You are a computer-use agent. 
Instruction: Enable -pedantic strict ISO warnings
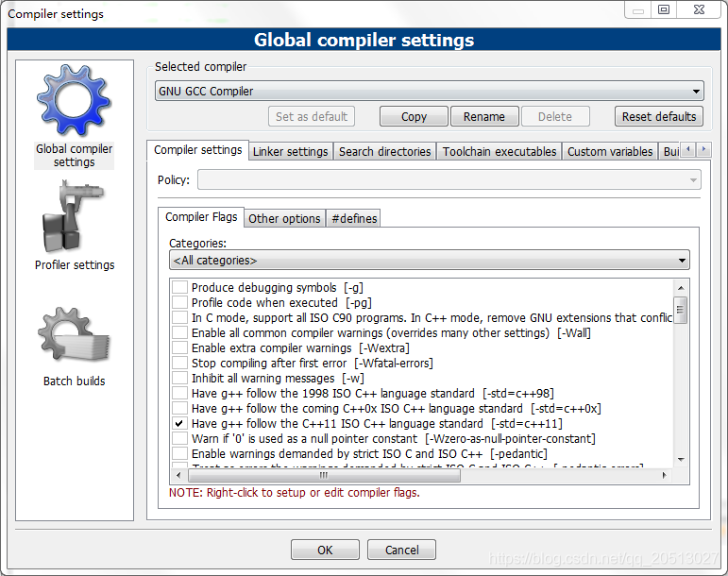coord(179,453)
